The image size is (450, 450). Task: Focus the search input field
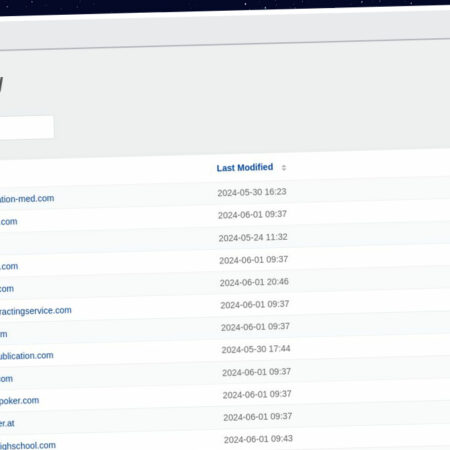coord(27,127)
